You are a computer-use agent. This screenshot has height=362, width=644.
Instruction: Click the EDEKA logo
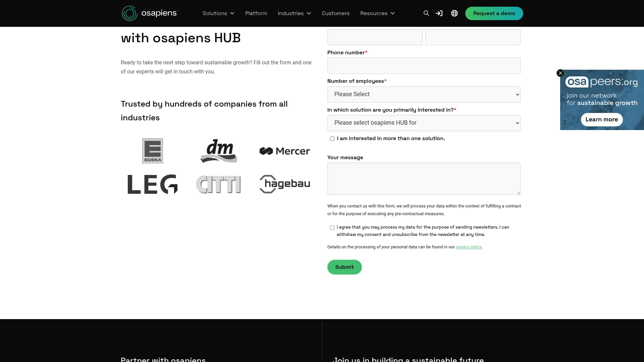coord(153,151)
